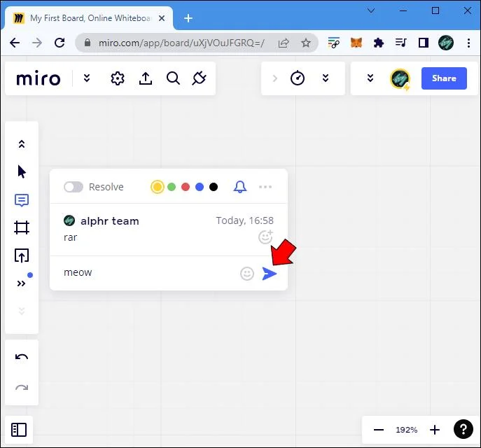Image resolution: width=481 pixels, height=448 pixels.
Task: Expand left toolbar down chevron
Action: (22, 311)
